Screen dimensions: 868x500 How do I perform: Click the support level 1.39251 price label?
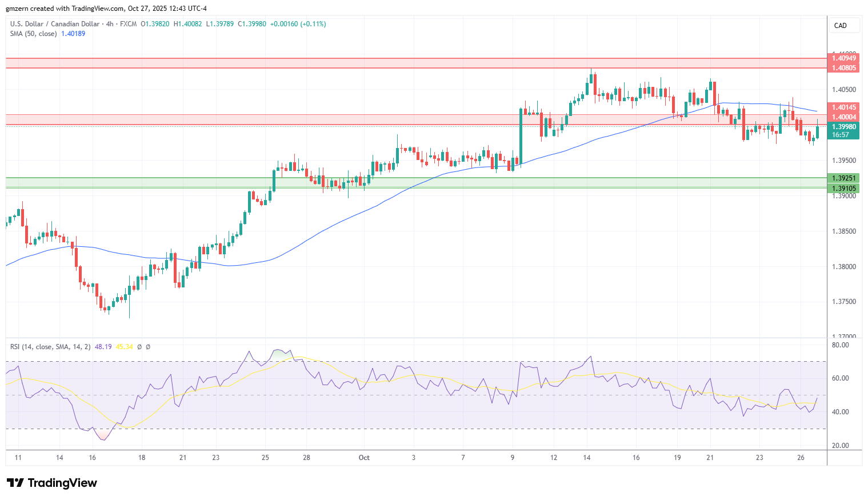click(x=844, y=178)
